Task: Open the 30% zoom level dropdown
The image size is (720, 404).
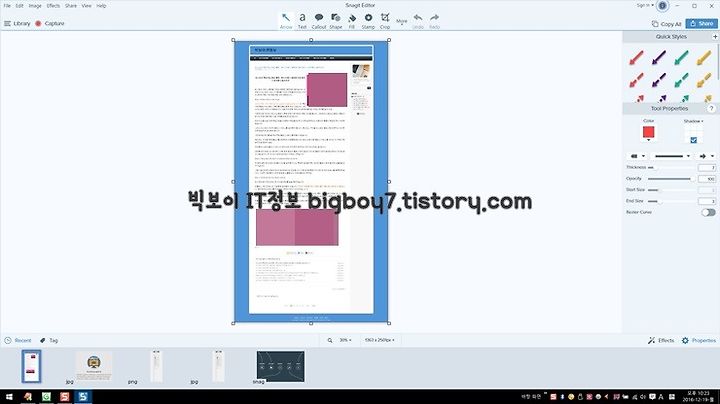Action: pyautogui.click(x=345, y=340)
